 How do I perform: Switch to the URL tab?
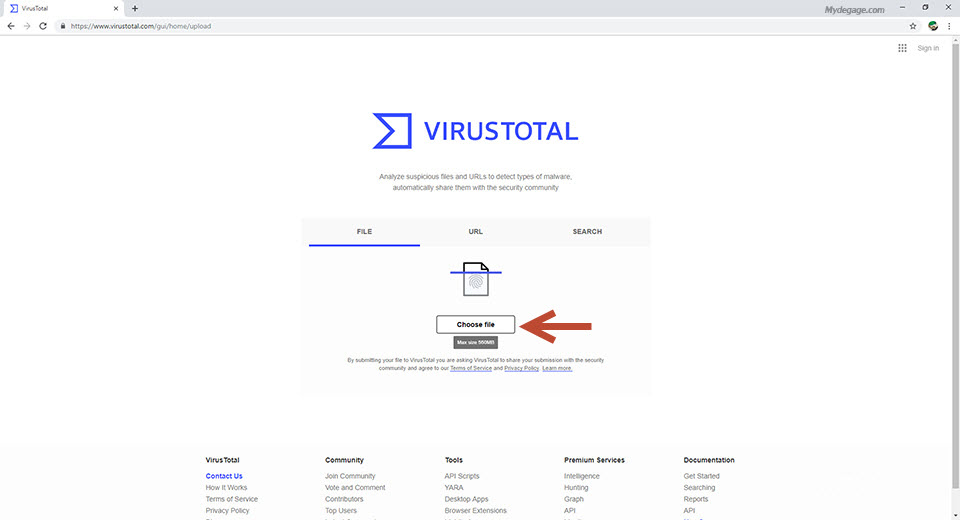(476, 232)
